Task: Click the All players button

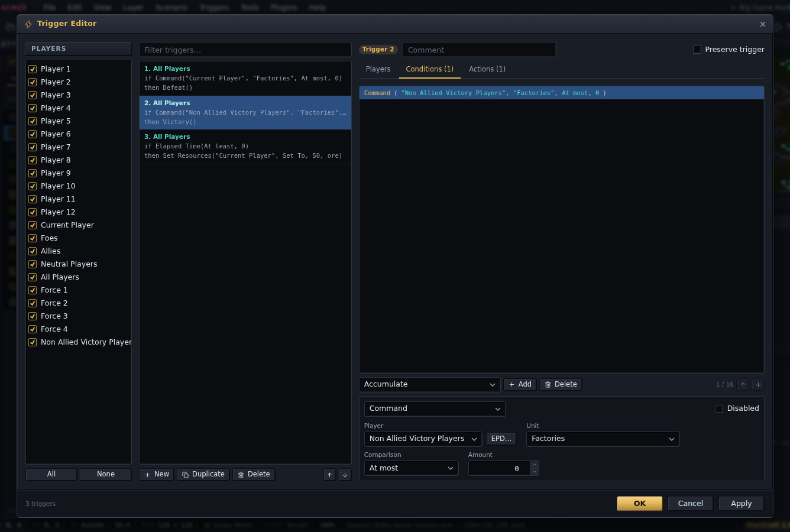Action: (x=51, y=474)
